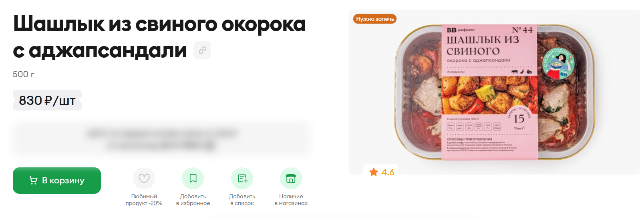Click the cart icon inside the green button
The image size is (644, 219).
tap(34, 181)
